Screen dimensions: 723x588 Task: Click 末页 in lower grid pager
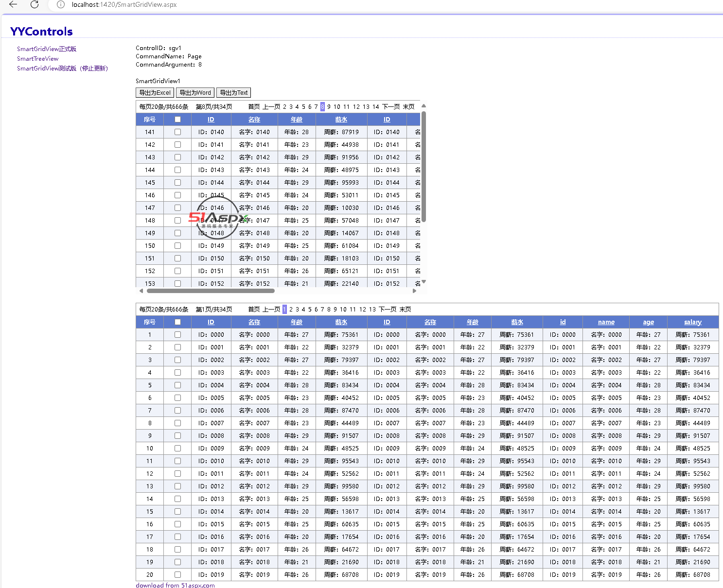[x=406, y=310]
